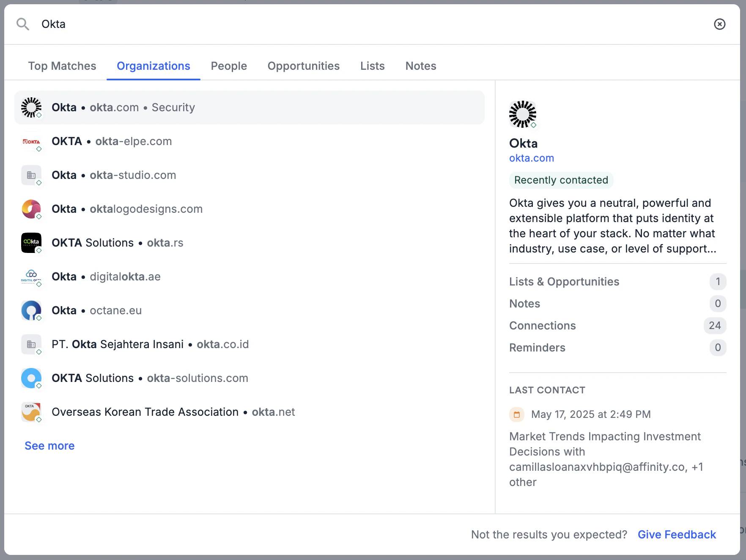Click See more to load additional results

pos(49,446)
